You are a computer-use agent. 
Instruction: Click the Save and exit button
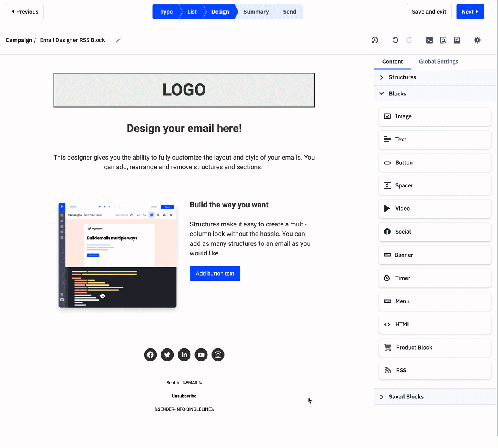(429, 12)
